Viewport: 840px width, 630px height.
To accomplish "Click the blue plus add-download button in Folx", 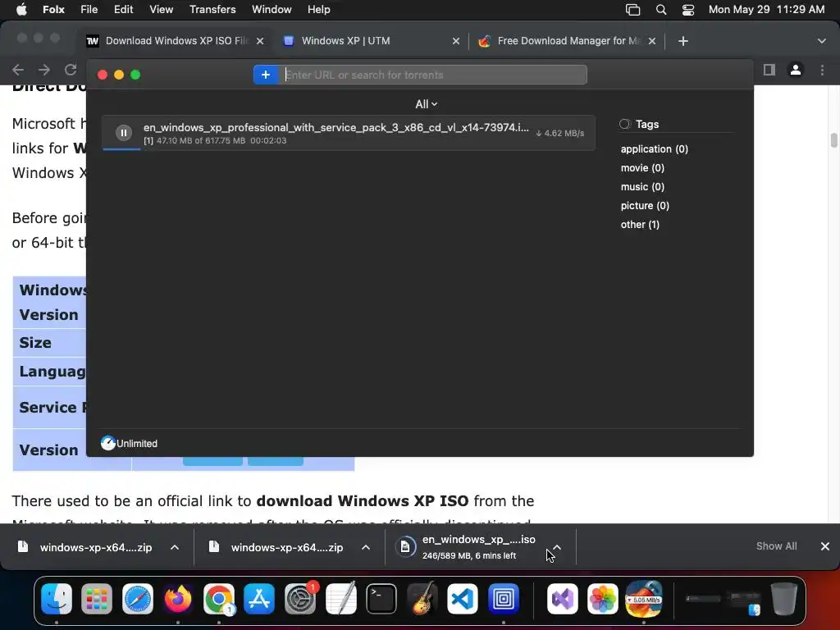I will point(266,75).
